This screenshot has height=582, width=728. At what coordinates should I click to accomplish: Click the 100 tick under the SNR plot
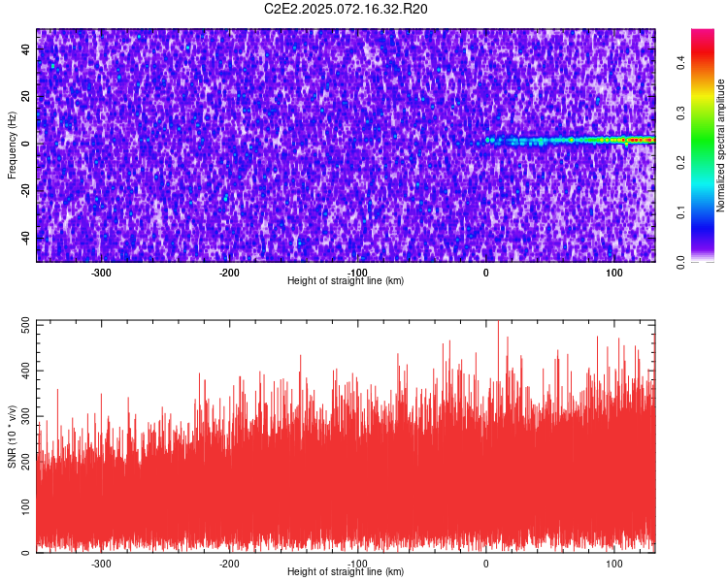coord(613,564)
